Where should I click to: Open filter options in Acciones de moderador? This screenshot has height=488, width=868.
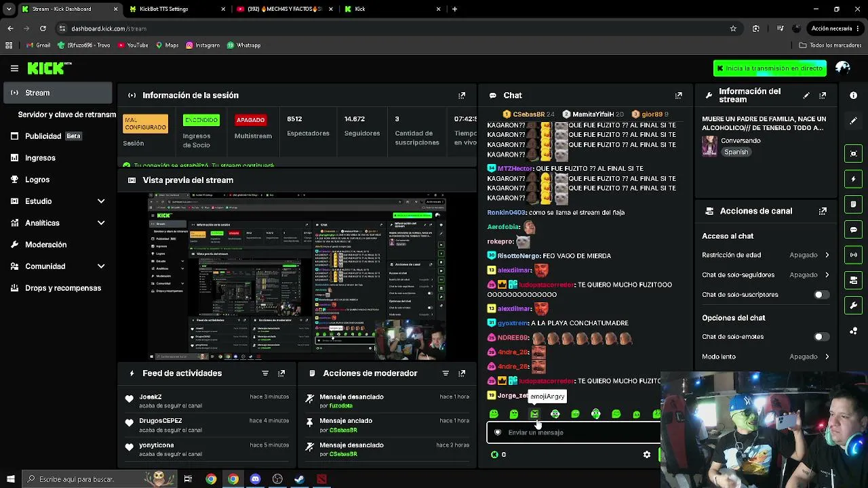pyautogui.click(x=446, y=373)
